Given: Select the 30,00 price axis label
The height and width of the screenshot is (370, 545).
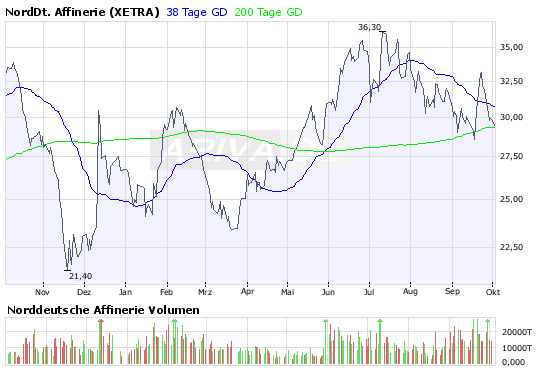Looking at the screenshot, I should click(x=511, y=117).
